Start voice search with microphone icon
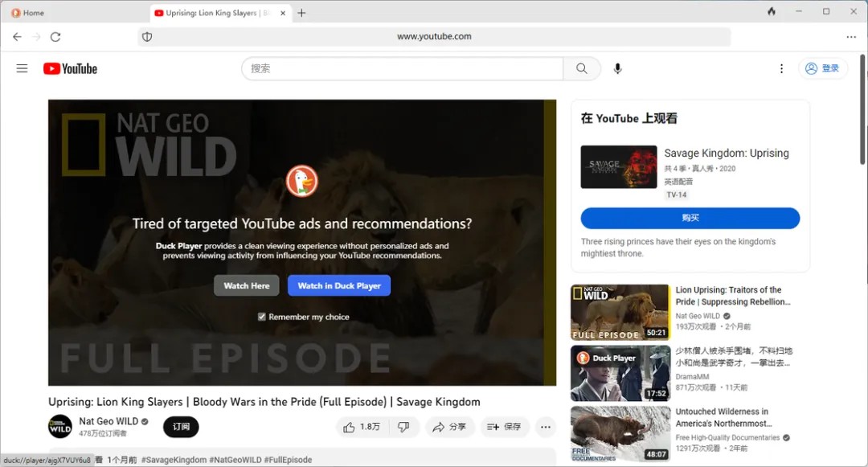The width and height of the screenshot is (868, 467). click(x=617, y=69)
